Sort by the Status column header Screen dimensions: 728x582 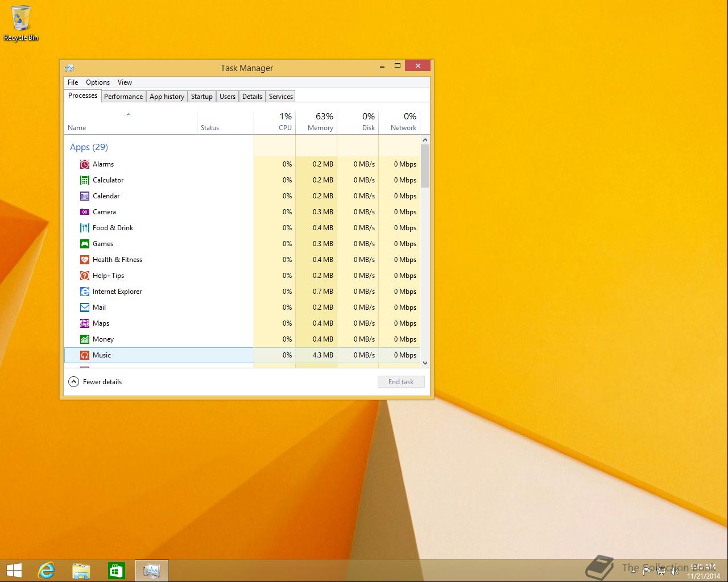(x=225, y=122)
